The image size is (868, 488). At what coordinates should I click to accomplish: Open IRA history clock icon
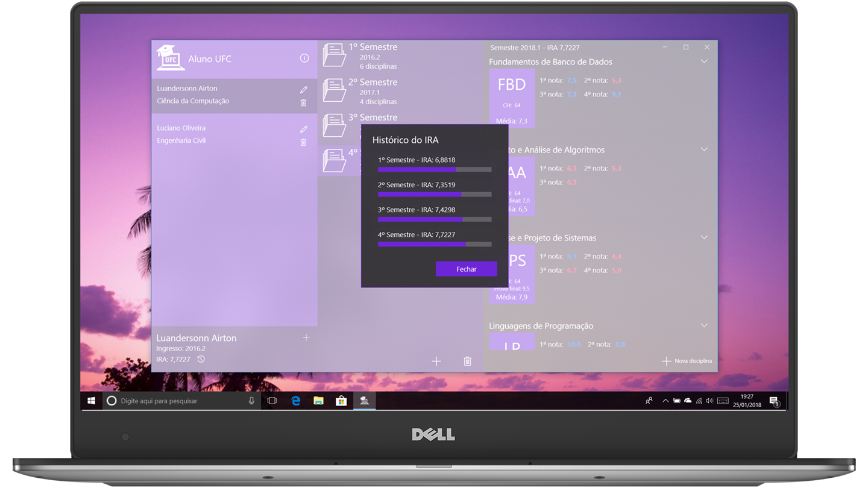pos(201,359)
